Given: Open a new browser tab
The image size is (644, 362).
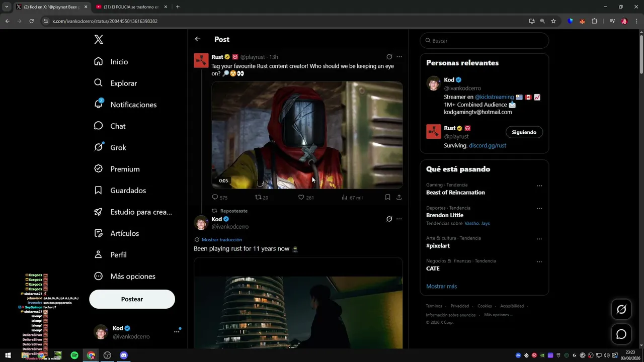Looking at the screenshot, I should coord(178,7).
